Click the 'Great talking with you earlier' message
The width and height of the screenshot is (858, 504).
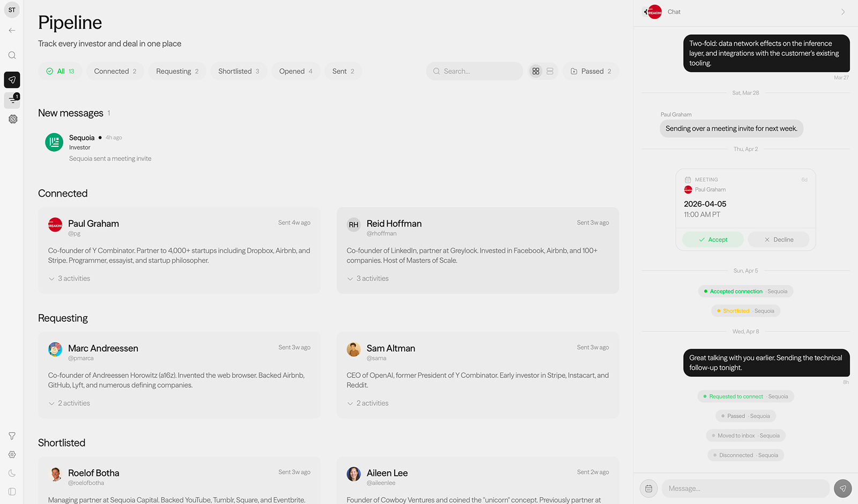(766, 363)
